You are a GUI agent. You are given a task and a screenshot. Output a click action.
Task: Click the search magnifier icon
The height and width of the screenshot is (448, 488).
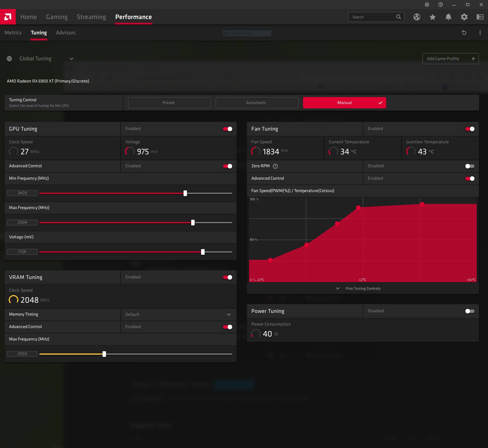click(398, 17)
